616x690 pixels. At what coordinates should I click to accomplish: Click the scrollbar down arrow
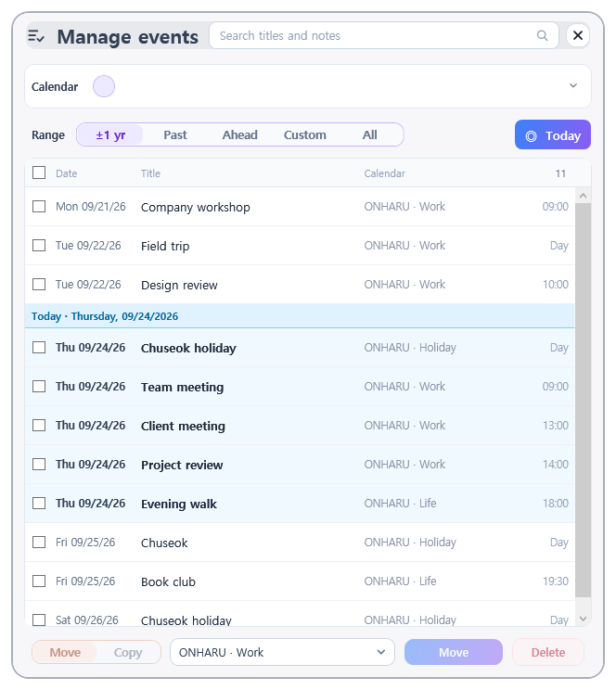tap(583, 619)
